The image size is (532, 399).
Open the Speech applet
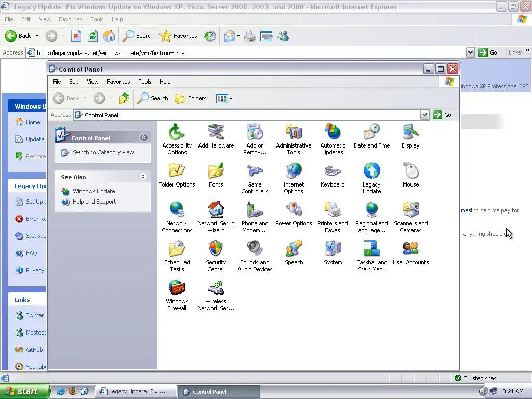(x=294, y=253)
